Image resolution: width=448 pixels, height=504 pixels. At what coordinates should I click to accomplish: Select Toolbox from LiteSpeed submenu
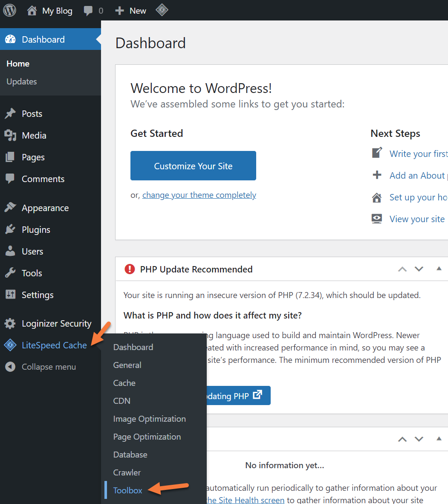click(127, 490)
